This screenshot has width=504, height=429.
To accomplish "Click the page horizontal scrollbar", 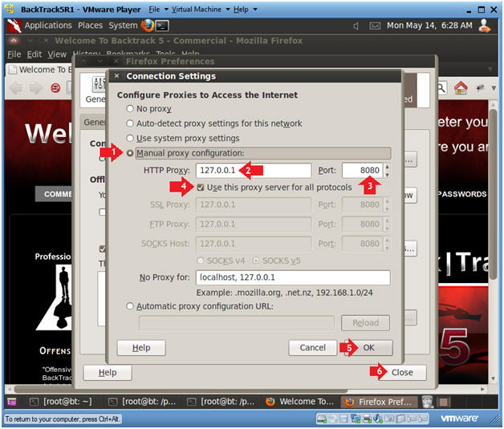I will (180, 389).
